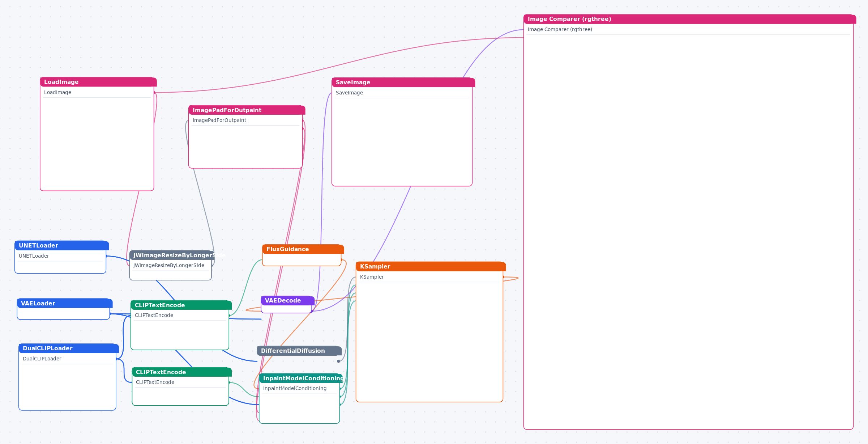The width and height of the screenshot is (868, 444).
Task: Click the ImagePadForOutpaint node header
Action: 247,110
